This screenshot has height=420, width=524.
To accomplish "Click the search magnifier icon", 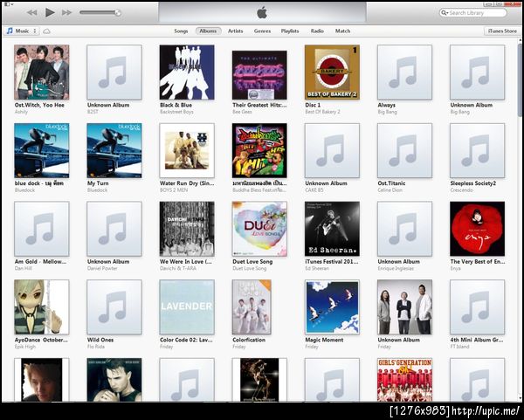I will click(445, 13).
